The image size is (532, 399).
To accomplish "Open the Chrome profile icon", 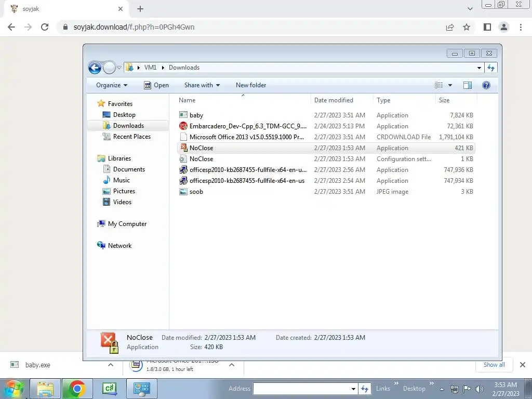I will [504, 27].
